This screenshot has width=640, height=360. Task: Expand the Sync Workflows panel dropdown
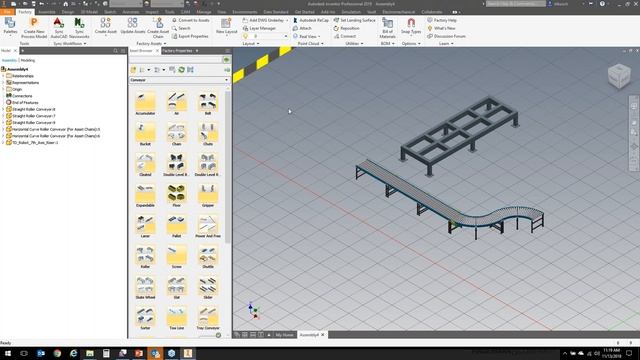69,43
